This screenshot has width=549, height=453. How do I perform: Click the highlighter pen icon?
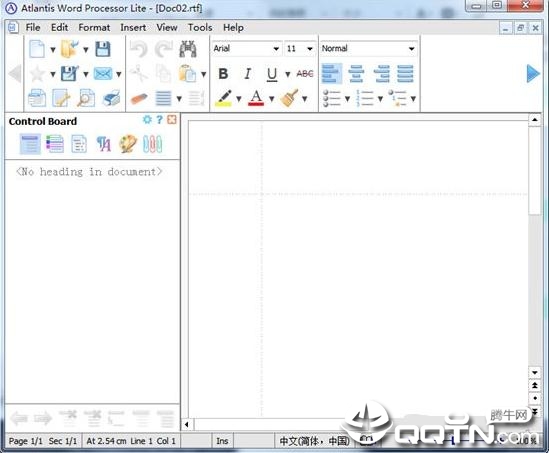coord(223,98)
